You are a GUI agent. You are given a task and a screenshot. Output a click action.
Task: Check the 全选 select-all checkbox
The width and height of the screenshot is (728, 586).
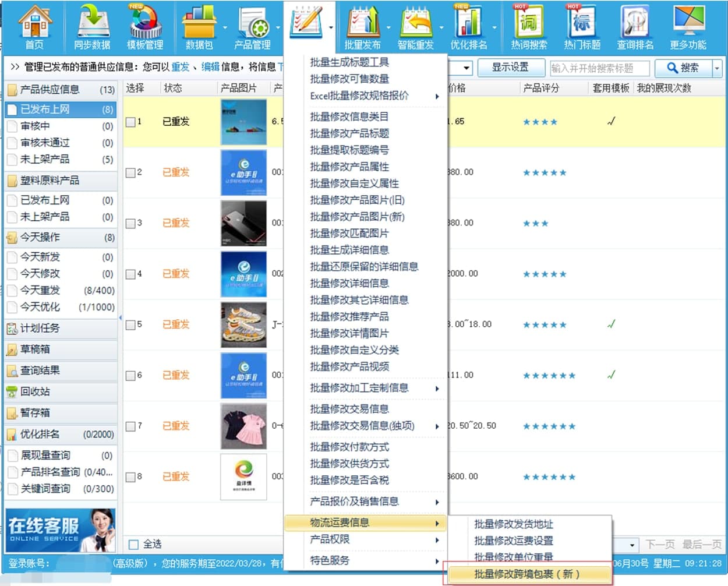(x=133, y=544)
